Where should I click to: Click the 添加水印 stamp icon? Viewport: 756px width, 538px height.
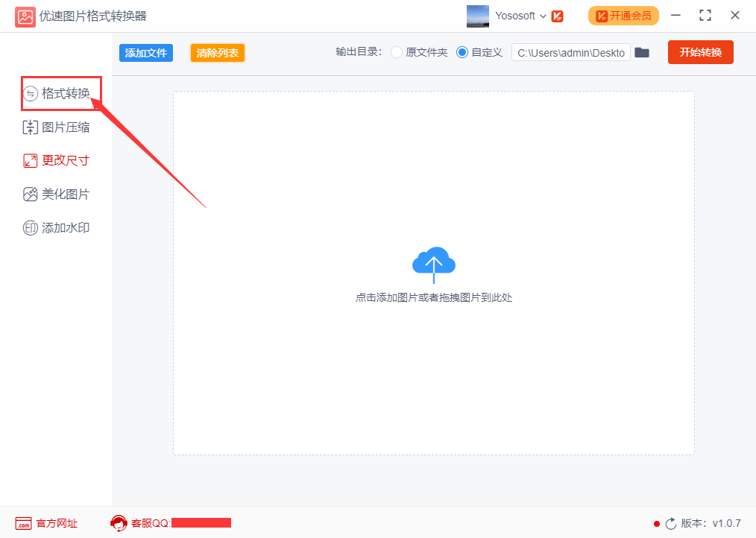click(31, 227)
